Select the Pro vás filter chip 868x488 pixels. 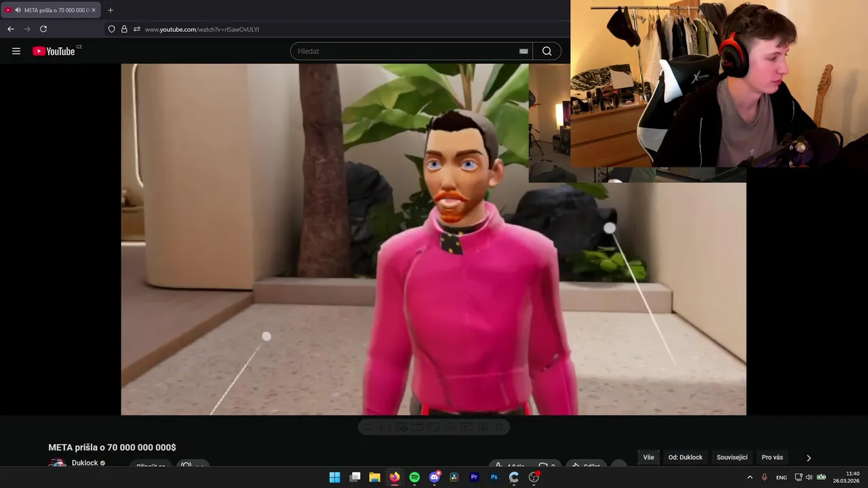click(x=772, y=457)
